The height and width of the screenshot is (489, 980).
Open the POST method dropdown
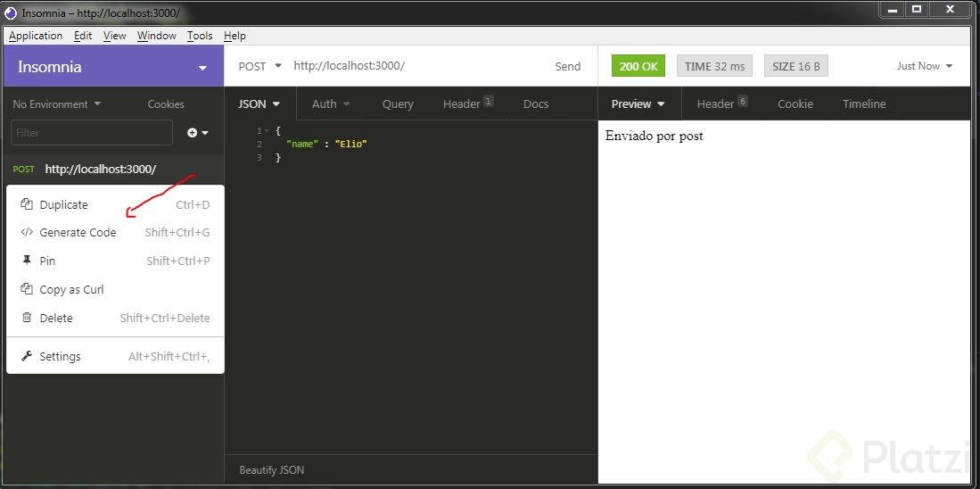pos(260,66)
